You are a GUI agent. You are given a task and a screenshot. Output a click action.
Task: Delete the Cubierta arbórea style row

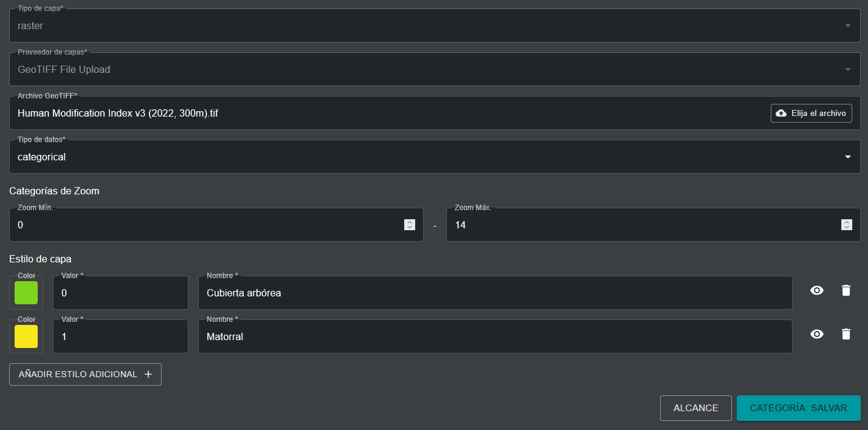click(x=846, y=290)
